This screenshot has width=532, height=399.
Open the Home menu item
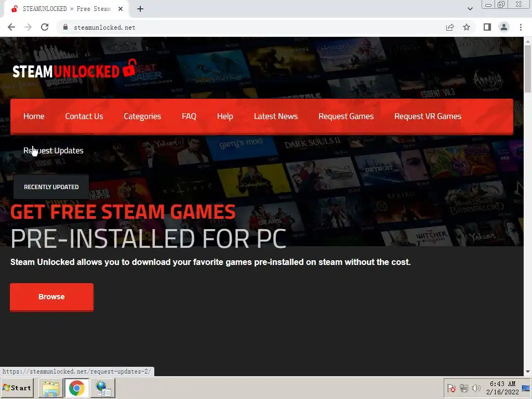coord(34,116)
